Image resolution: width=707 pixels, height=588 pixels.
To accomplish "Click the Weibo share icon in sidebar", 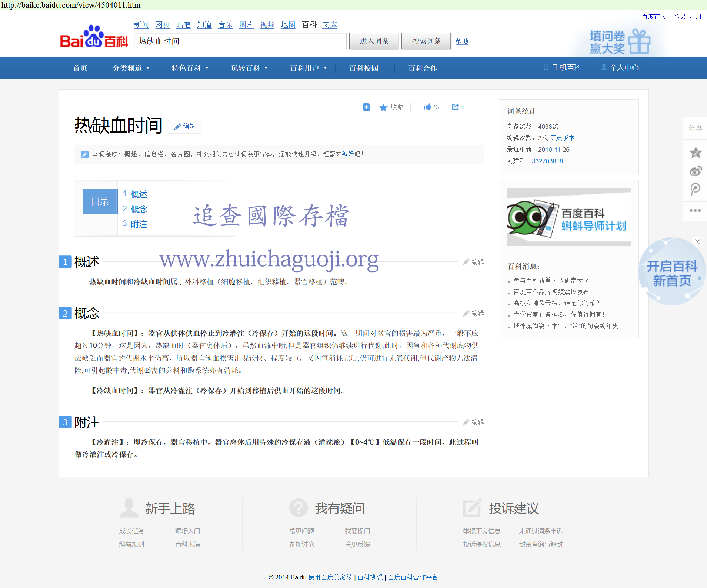I will pos(695,171).
